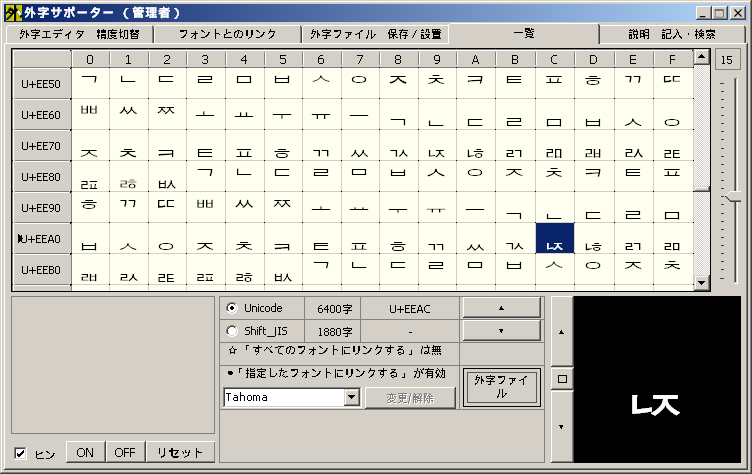Select the 一覧 tab
This screenshot has height=474, width=752.
pos(524,34)
